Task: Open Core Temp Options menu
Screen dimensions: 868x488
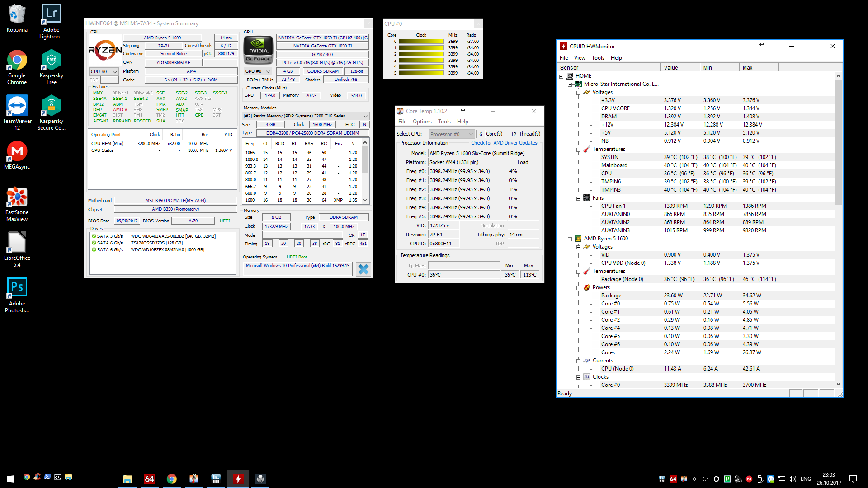Action: tap(422, 122)
